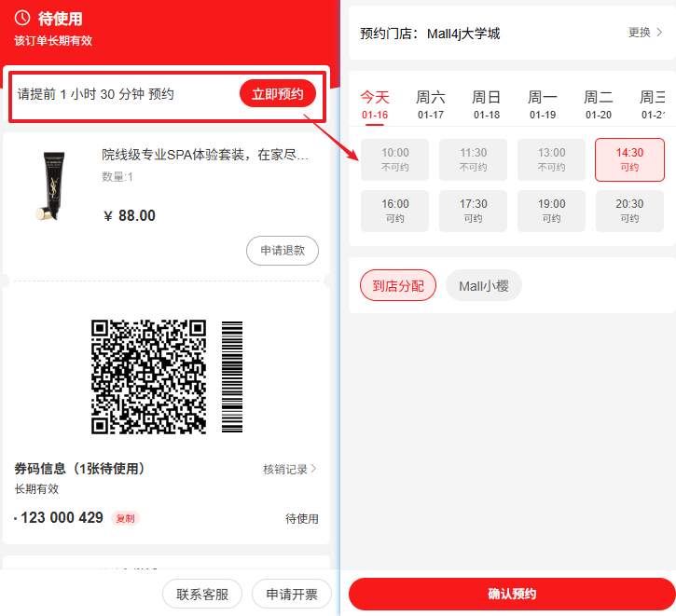The height and width of the screenshot is (616, 676).
Task: Click the voucher code 123 000 429
Action: [x=62, y=518]
